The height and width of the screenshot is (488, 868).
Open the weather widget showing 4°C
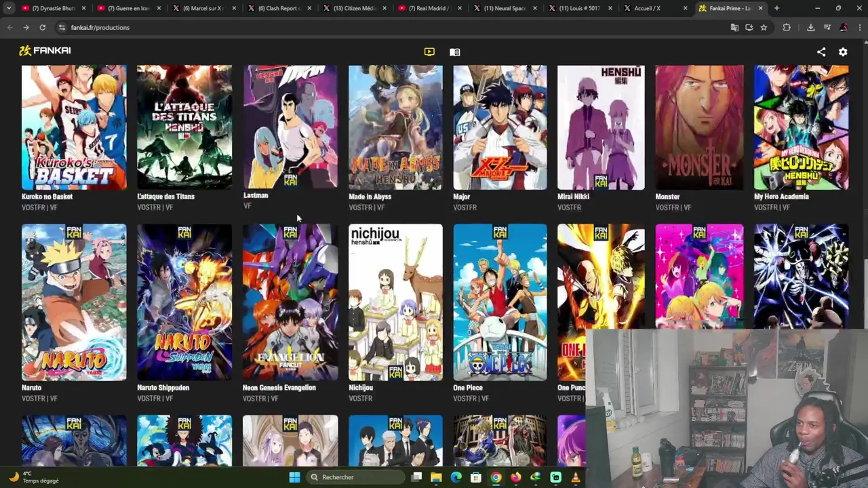[34, 477]
